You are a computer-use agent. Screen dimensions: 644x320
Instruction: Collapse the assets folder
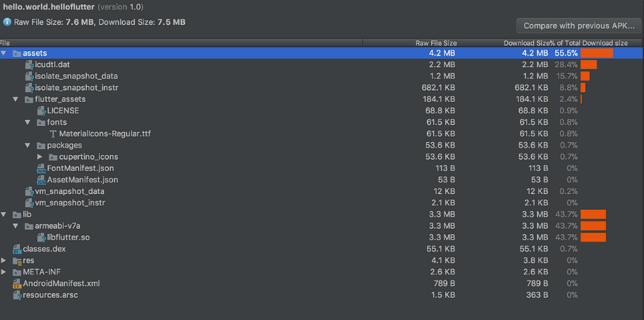click(x=3, y=53)
